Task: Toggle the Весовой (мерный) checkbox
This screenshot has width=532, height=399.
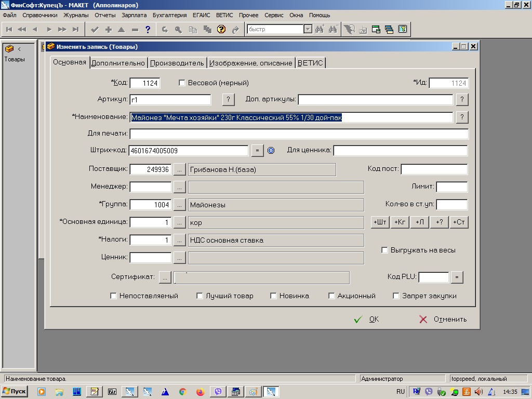Action: point(182,83)
